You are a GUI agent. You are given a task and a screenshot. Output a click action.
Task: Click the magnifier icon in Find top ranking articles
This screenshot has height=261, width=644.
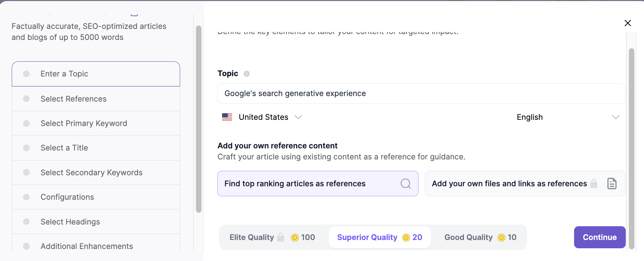click(405, 184)
